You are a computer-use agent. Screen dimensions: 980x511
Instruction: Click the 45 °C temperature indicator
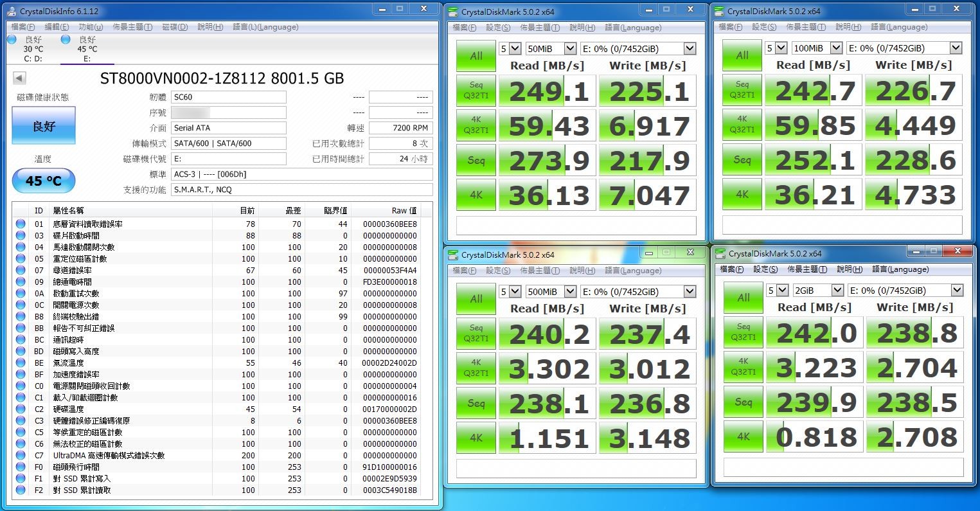tap(44, 181)
